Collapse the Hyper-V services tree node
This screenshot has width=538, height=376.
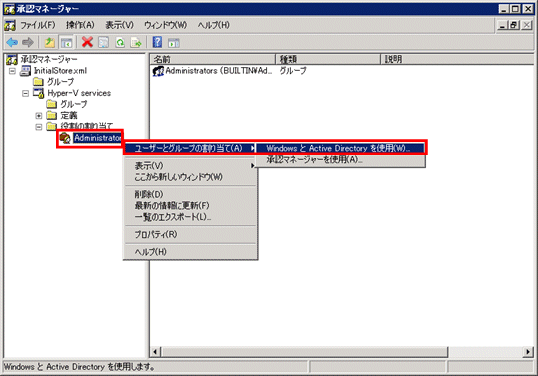[x=25, y=93]
